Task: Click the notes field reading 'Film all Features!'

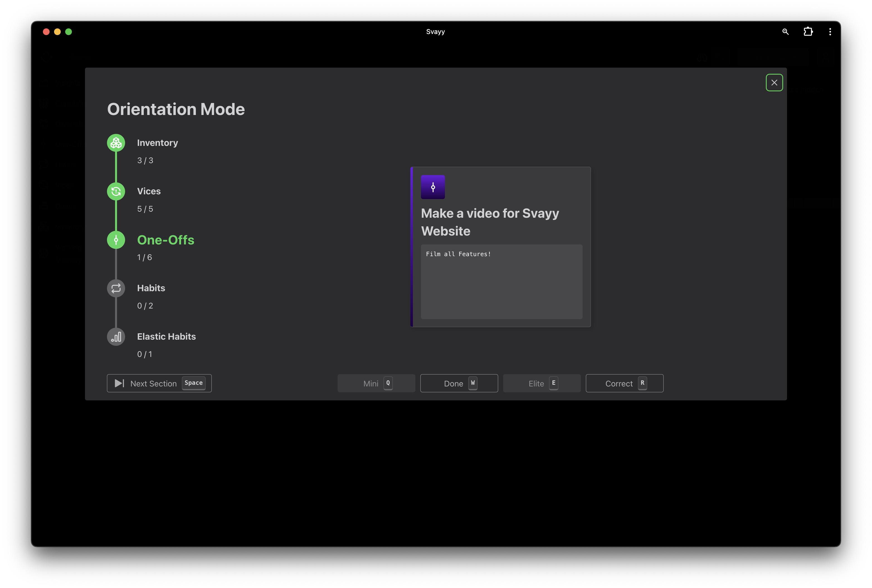Action: click(501, 282)
